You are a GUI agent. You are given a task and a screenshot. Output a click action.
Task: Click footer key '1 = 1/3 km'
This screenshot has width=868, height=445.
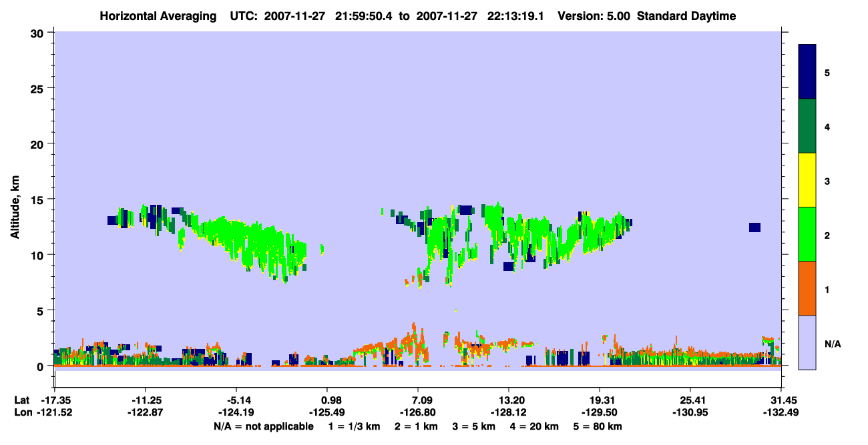click(355, 426)
